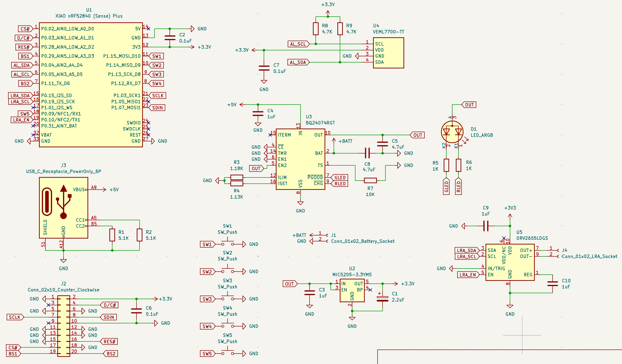This screenshot has height=364, width=622.
Task: Select the USB-C receptacle J3 symbol
Action: 63,208
